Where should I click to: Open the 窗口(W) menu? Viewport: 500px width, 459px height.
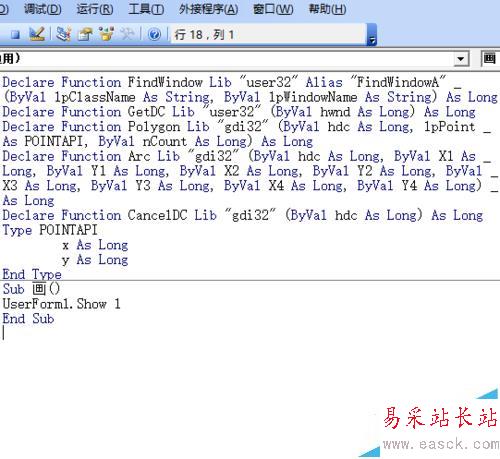273,9
